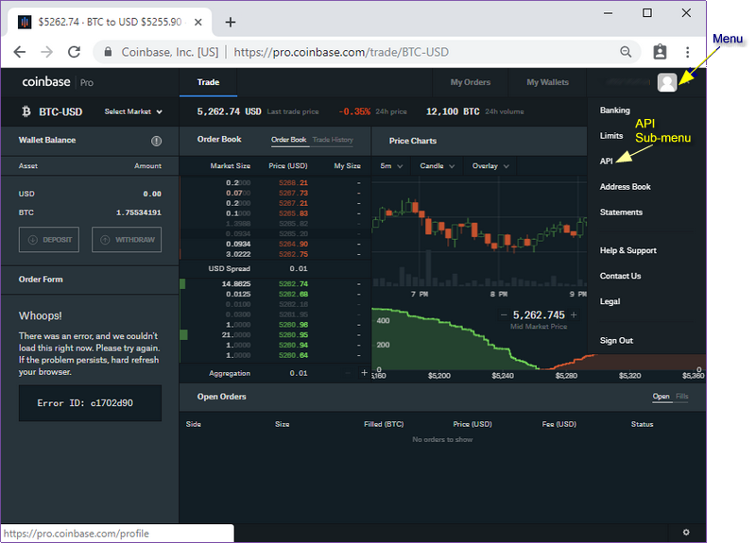
Task: Switch order book view to Trade History
Action: point(333,140)
